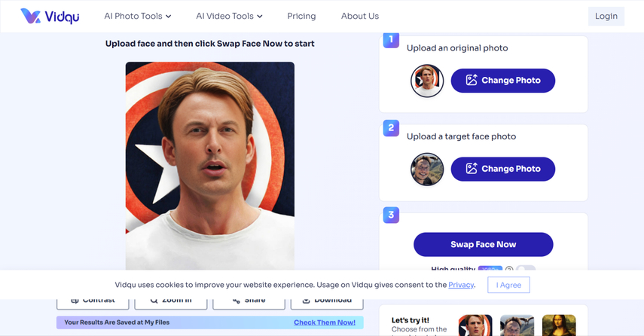
Task: Click the large swapped-face result image
Action: click(x=210, y=166)
